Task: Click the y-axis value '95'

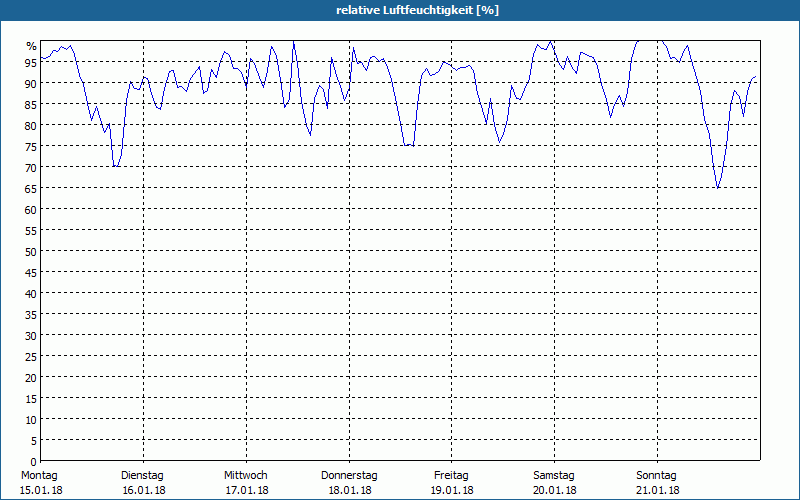Action: (31, 63)
